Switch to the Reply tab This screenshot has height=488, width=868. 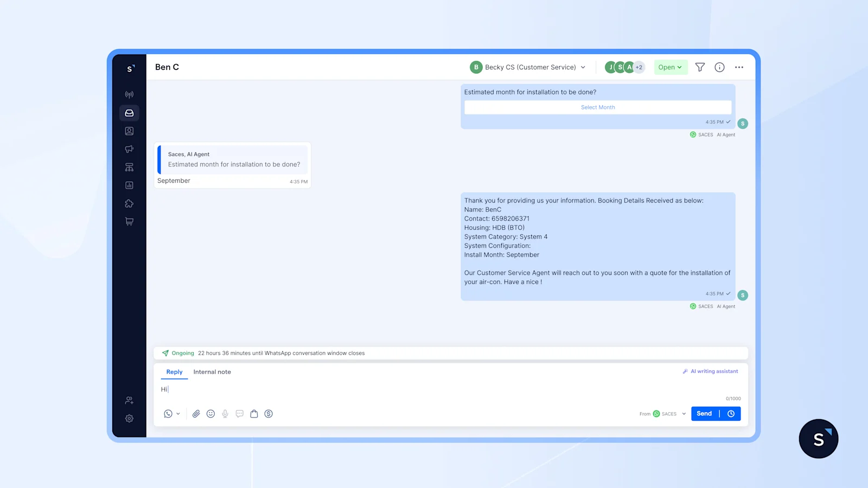click(x=174, y=372)
